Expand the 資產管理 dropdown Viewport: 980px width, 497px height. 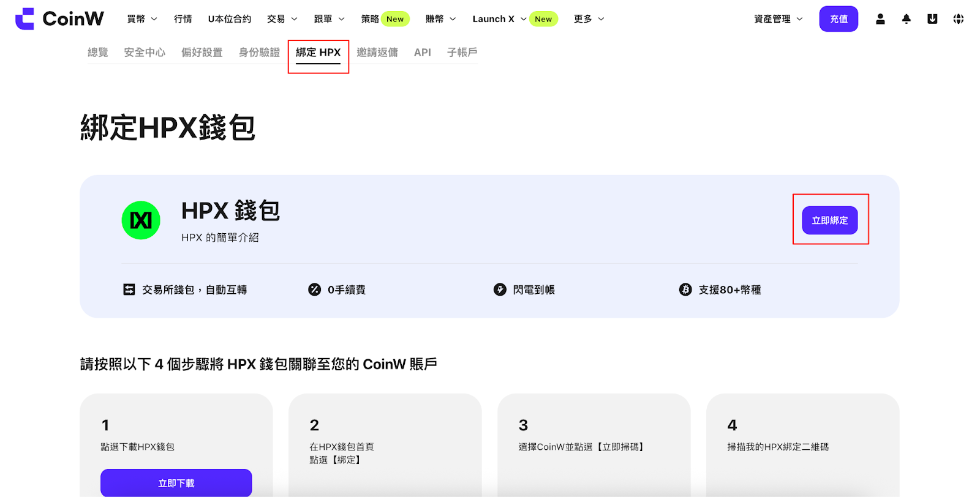pos(778,19)
